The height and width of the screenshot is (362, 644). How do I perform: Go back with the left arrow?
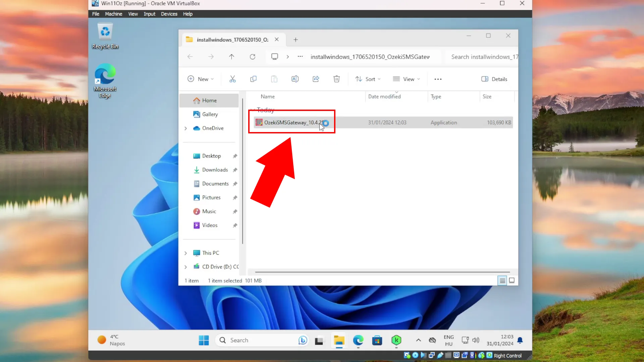pos(190,57)
